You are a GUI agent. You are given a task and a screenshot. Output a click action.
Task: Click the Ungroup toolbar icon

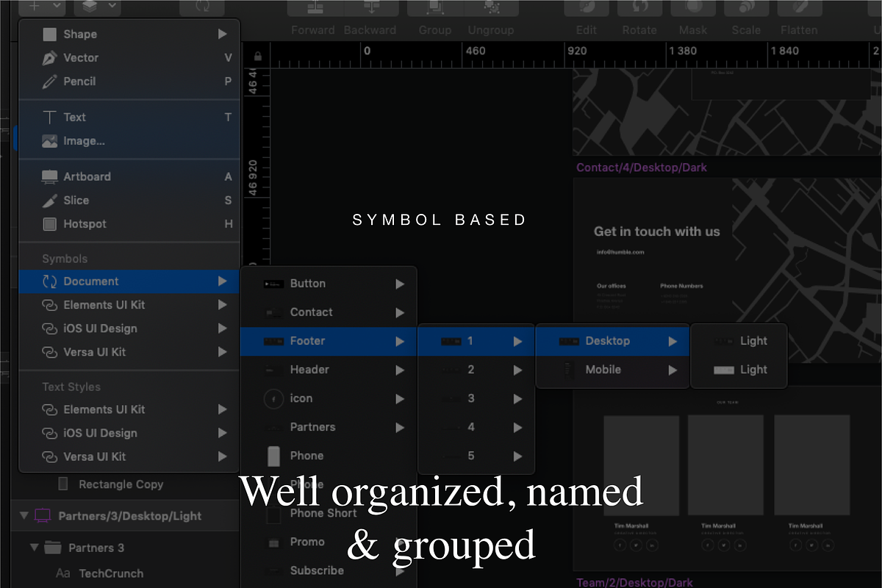[x=492, y=7]
